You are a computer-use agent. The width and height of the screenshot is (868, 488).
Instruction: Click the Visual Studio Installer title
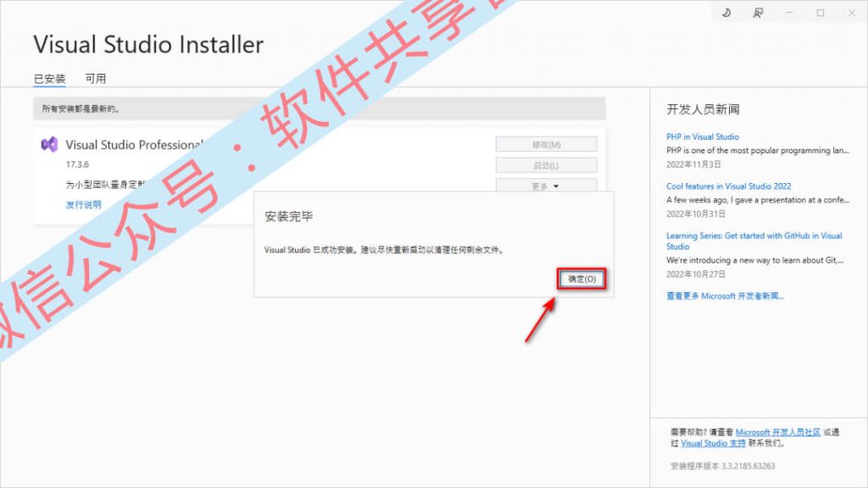pos(148,45)
